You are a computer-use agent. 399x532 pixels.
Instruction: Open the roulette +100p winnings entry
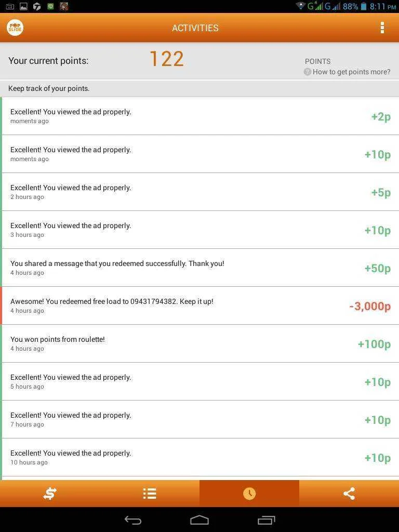point(199,344)
